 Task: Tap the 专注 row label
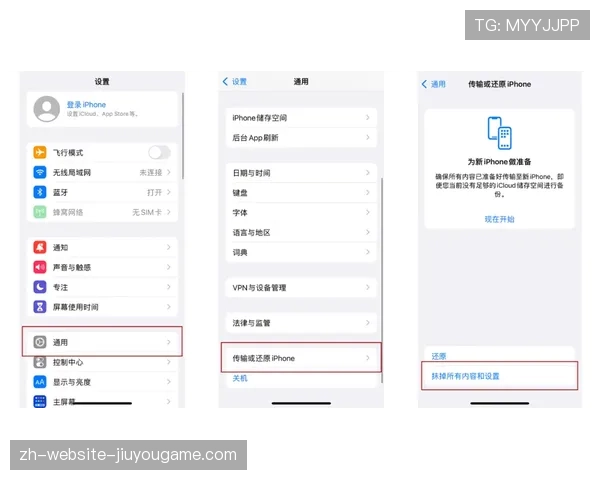tap(60, 287)
